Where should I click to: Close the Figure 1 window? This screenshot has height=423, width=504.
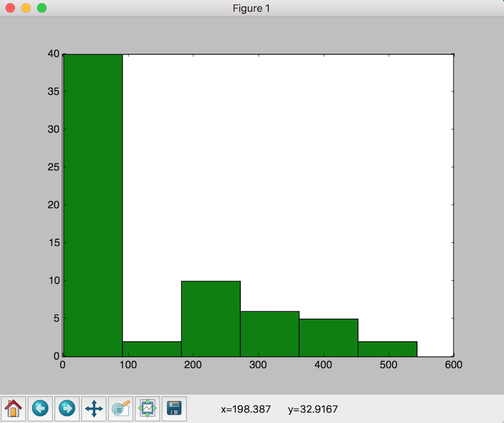tap(10, 8)
